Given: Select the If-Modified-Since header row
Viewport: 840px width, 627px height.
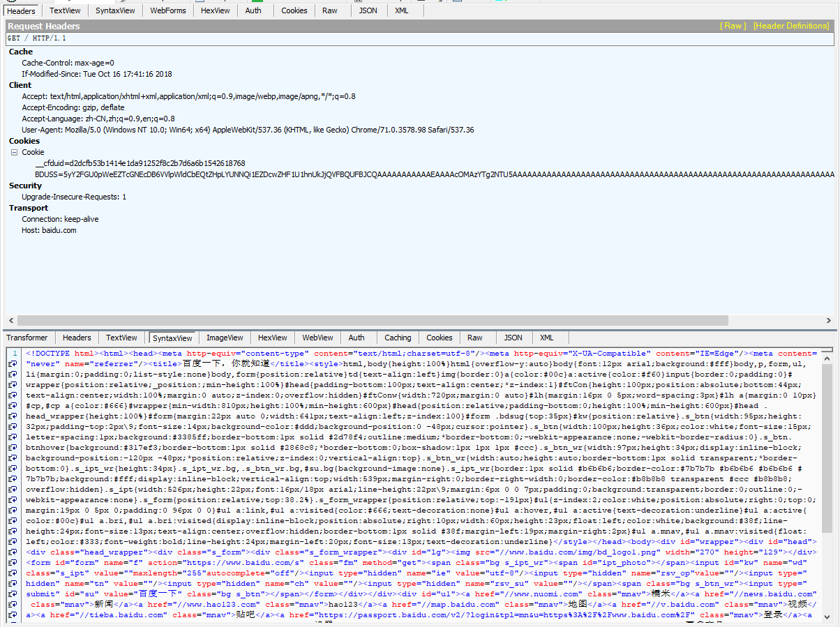Looking at the screenshot, I should 97,74.
